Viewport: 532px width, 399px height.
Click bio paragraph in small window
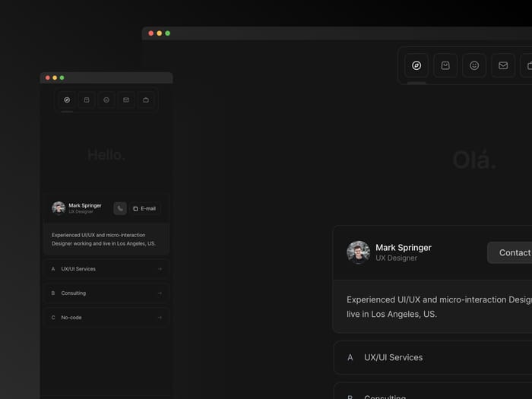point(103,239)
